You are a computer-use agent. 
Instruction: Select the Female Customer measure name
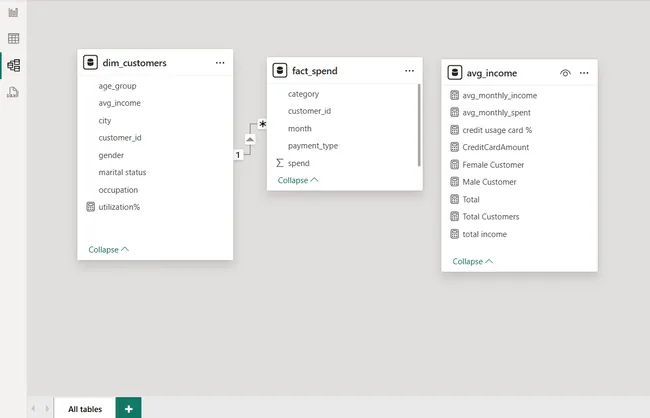pyautogui.click(x=493, y=165)
